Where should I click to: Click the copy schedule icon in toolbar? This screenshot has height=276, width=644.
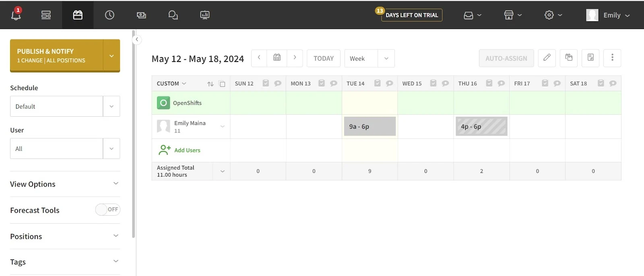(569, 58)
